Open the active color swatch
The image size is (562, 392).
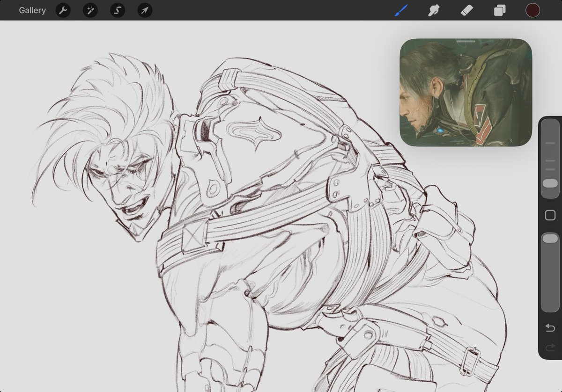click(x=532, y=10)
